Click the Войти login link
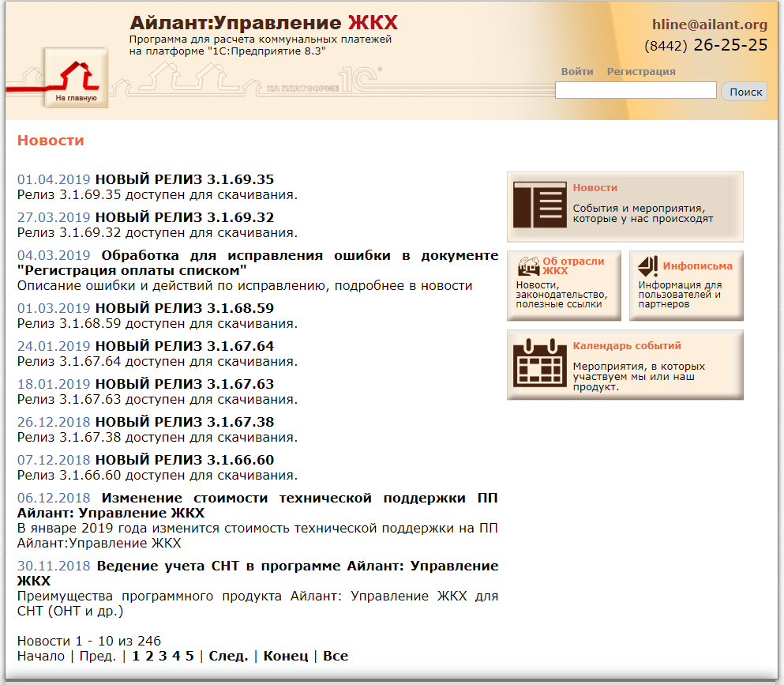 [x=577, y=72]
